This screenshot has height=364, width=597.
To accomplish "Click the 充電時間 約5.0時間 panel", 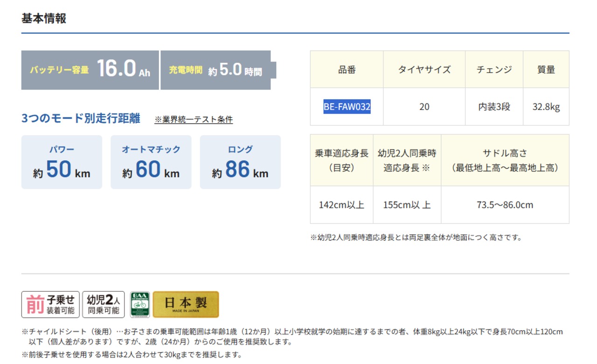I will tap(215, 70).
